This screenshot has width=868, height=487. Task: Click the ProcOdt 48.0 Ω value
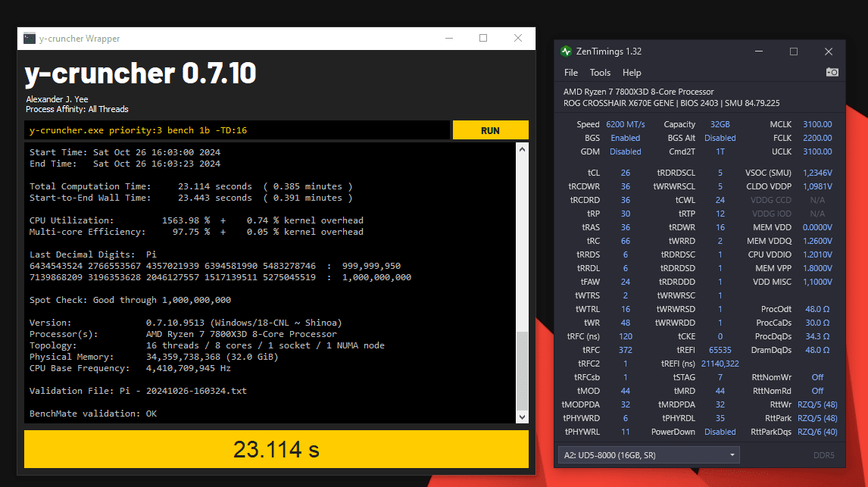pos(817,309)
